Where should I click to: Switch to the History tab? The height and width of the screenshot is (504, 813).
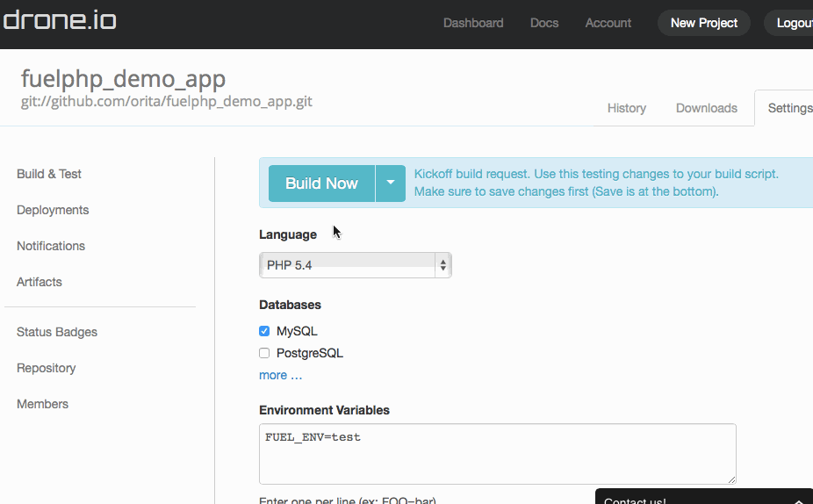point(626,108)
